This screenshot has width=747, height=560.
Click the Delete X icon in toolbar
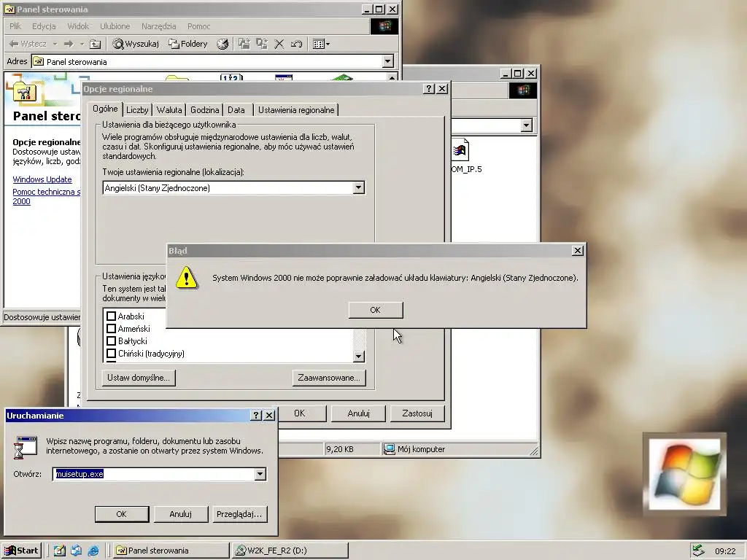(279, 44)
